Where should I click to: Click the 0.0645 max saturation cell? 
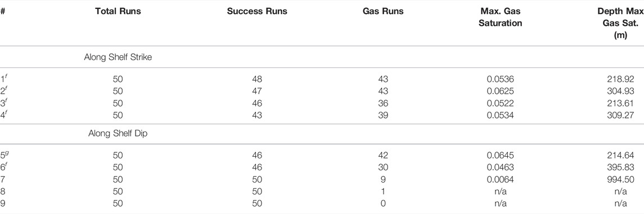coord(500,156)
